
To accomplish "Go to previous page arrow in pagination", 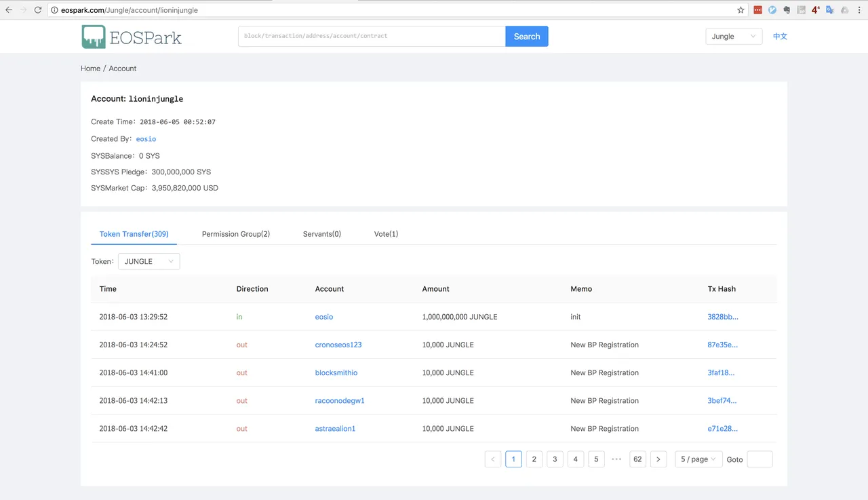I will point(493,459).
